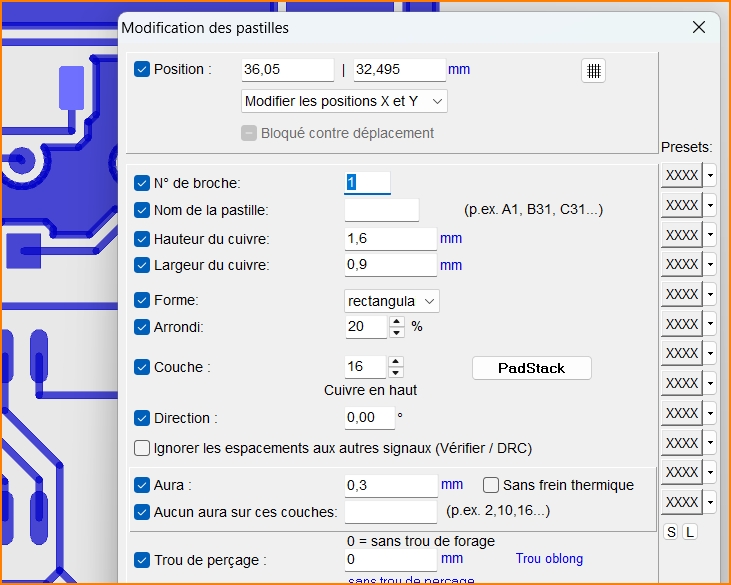The image size is (731, 585).
Task: Open the first preset dropdown arrow
Action: [710, 175]
